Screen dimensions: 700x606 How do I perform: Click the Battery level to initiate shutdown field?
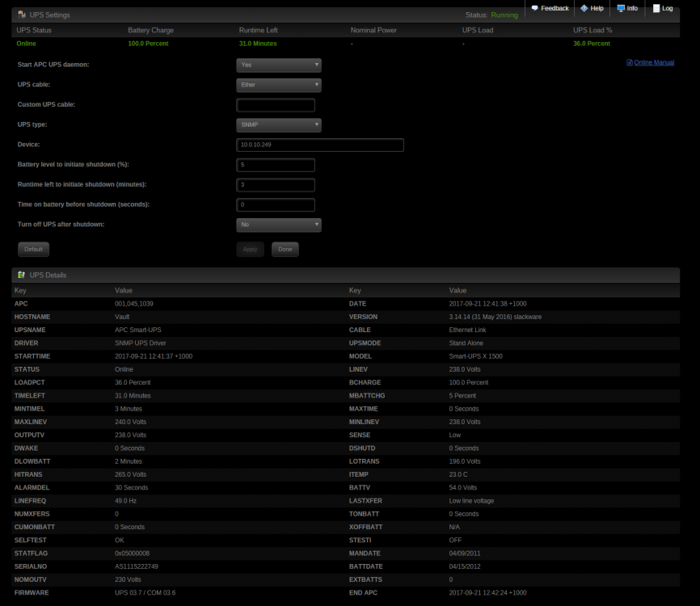(x=276, y=165)
